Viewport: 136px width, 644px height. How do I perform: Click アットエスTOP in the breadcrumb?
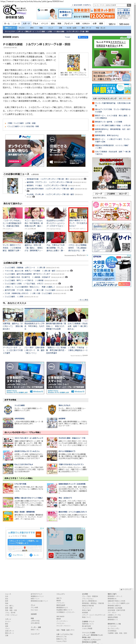(10, 32)
